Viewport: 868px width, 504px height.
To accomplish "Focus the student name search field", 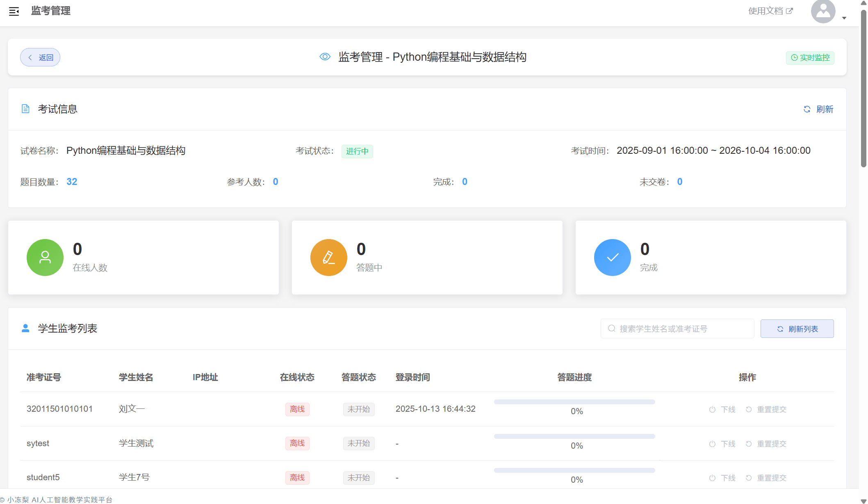I will pyautogui.click(x=677, y=328).
